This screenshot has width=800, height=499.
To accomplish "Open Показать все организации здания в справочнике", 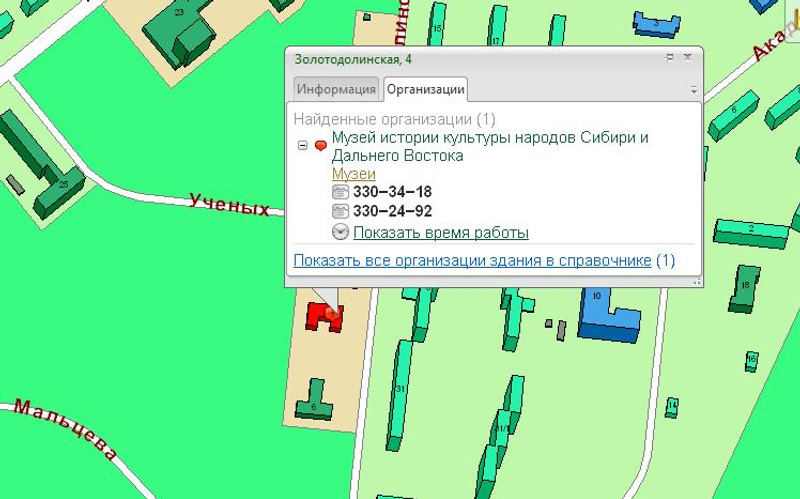I will click(472, 260).
